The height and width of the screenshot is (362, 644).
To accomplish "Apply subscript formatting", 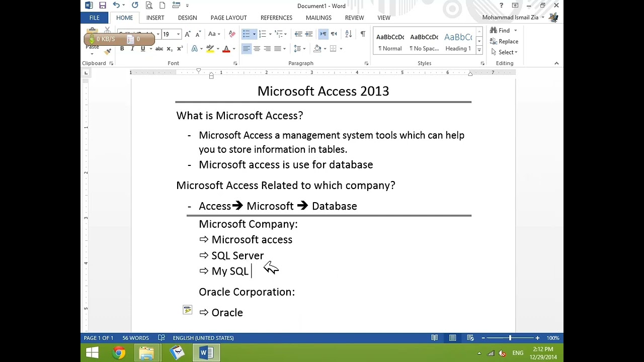I will 170,49.
